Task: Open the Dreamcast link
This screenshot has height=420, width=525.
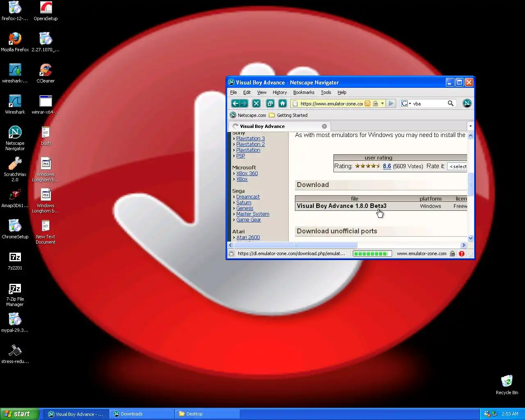Action: (x=248, y=197)
